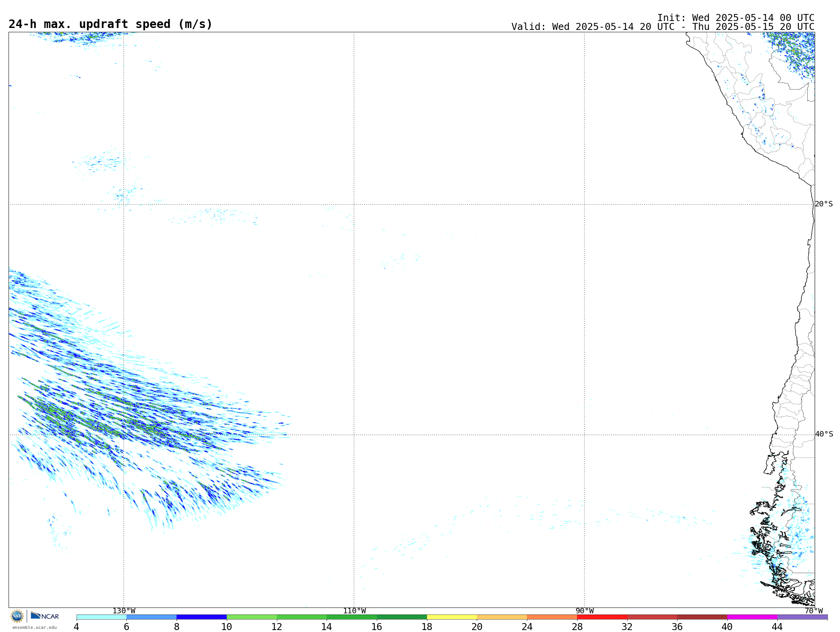Click the 130°W longitude label
The width and height of the screenshot is (840, 632).
click(124, 611)
